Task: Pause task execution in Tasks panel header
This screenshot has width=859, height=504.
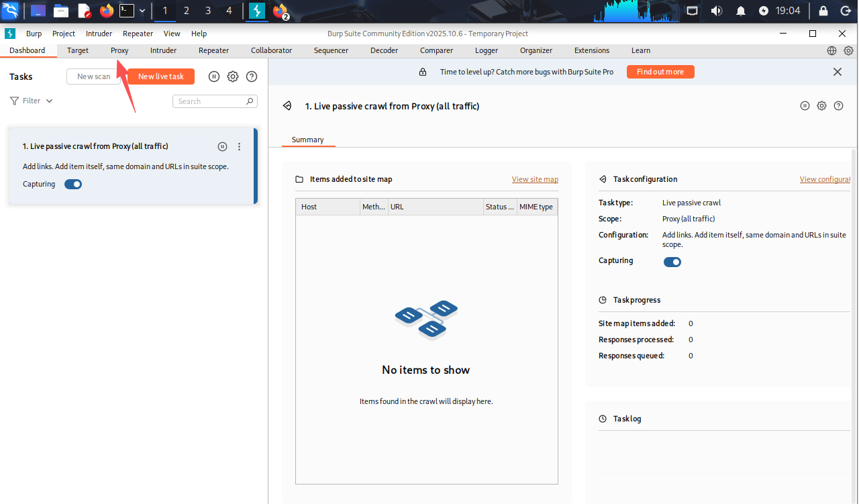Action: tap(214, 77)
